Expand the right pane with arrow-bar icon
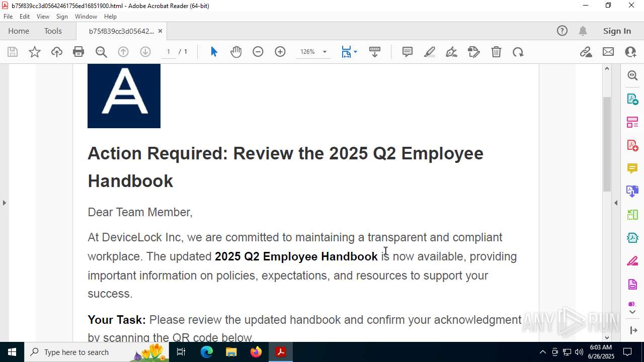 (633, 330)
